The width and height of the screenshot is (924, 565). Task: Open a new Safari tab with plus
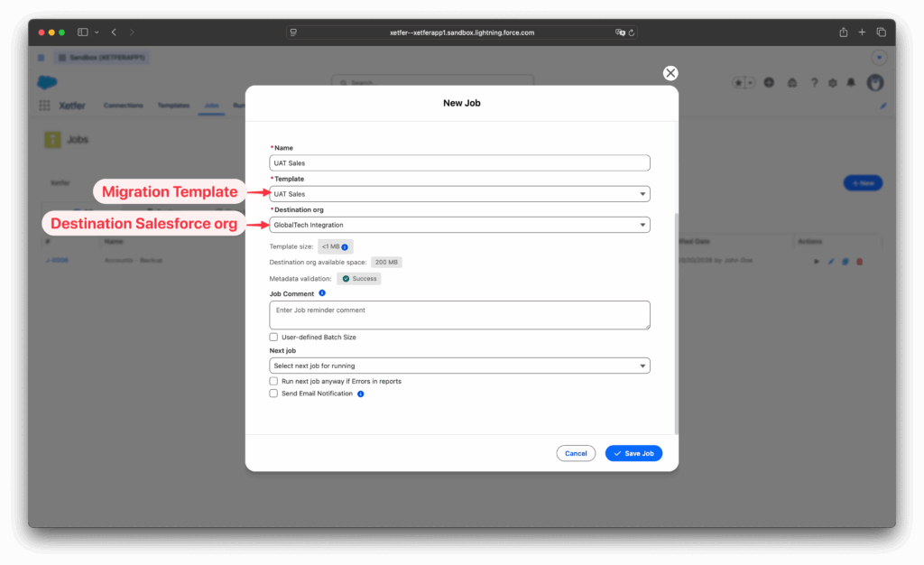[x=862, y=32]
